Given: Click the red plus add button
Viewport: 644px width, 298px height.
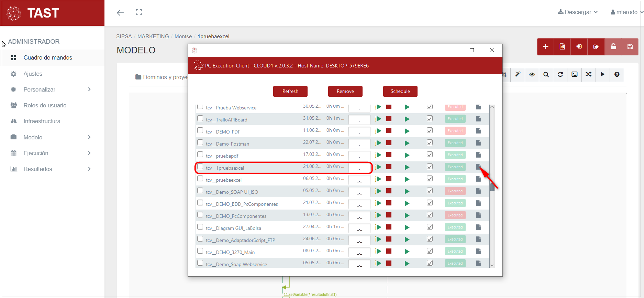Looking at the screenshot, I should click(545, 47).
